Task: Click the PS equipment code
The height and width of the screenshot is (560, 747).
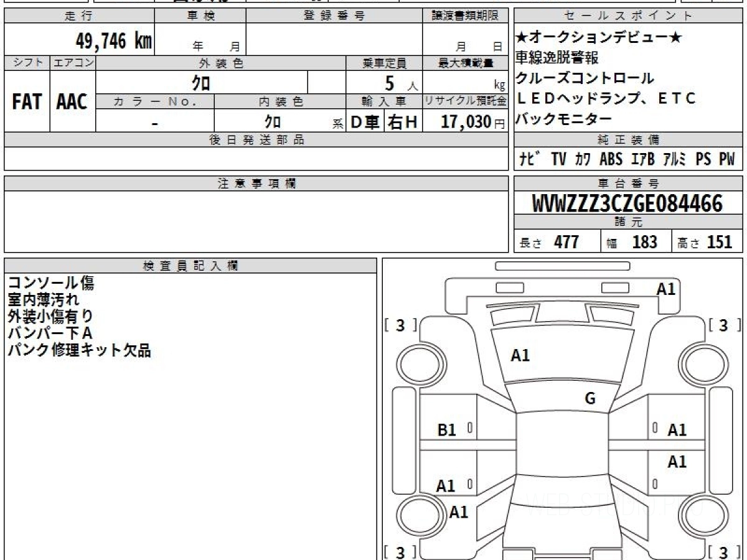Action: coord(703,159)
